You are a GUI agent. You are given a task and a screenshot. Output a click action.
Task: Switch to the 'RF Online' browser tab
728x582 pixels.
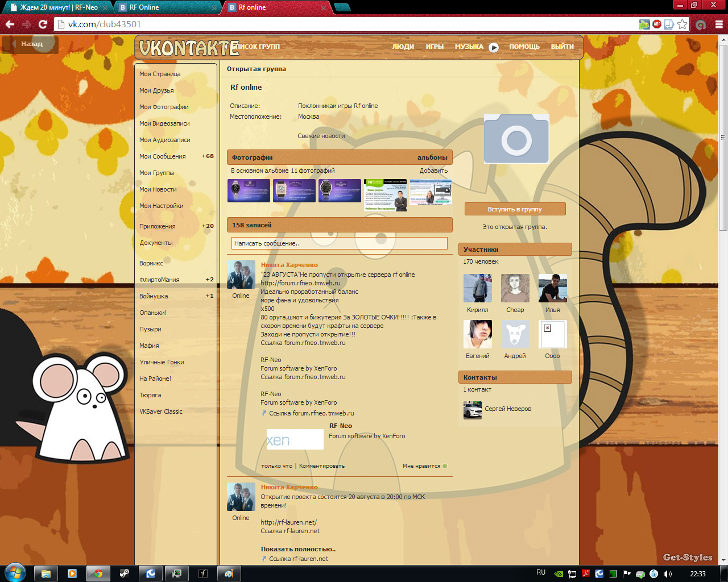coord(168,7)
